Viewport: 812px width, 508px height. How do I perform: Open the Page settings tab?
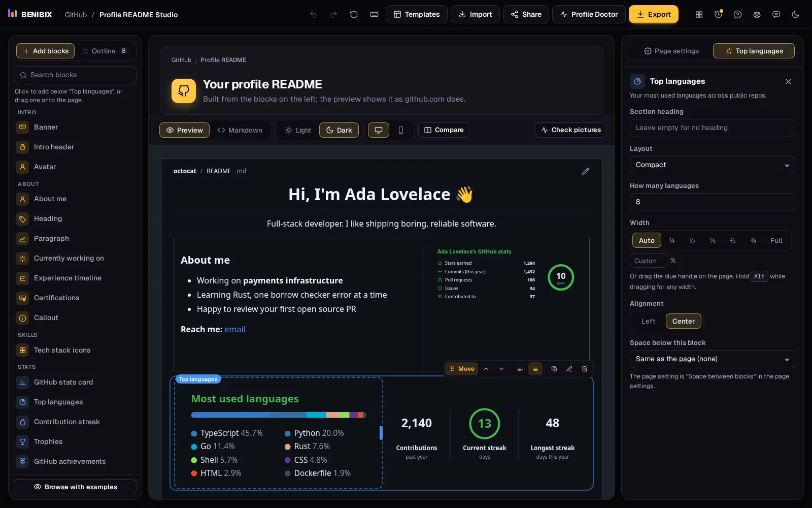point(671,51)
